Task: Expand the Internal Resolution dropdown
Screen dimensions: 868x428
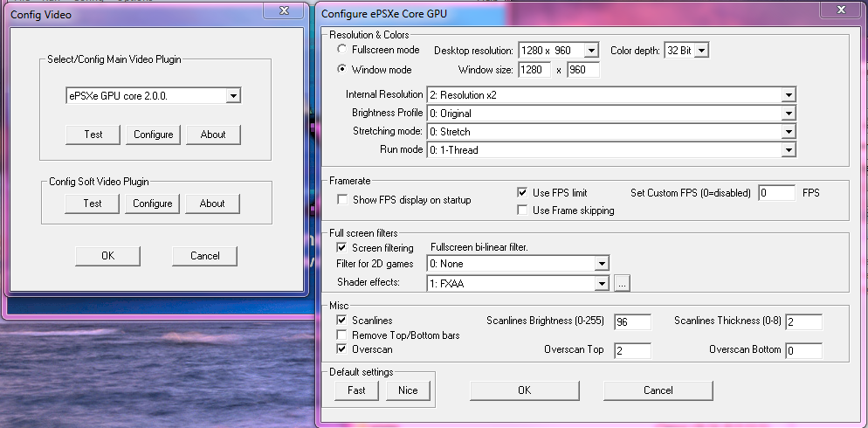Action: pos(789,95)
